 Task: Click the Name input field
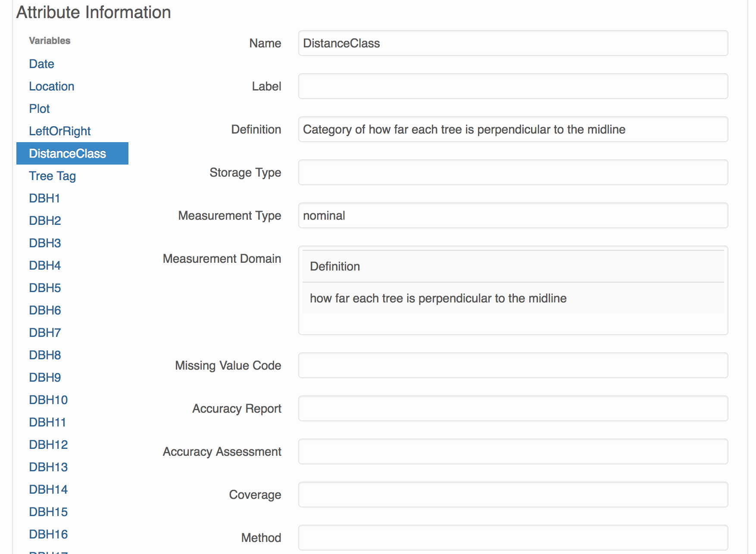(513, 43)
